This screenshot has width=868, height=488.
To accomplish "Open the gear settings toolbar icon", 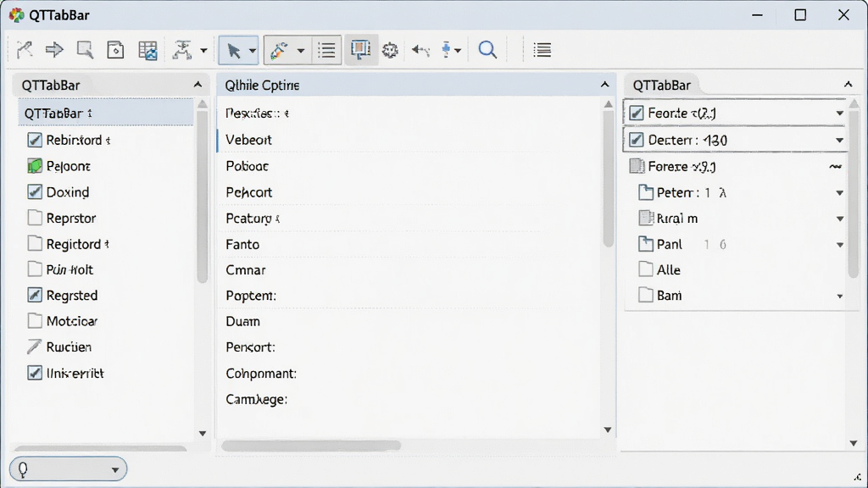I will (x=390, y=50).
